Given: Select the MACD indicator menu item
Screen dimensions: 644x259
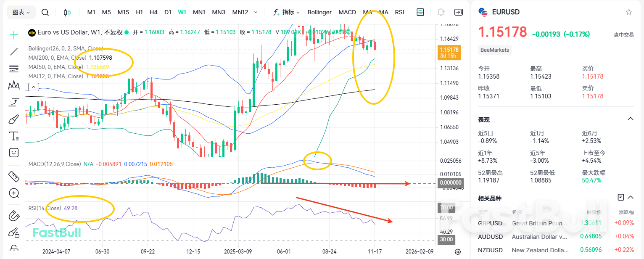Looking at the screenshot, I should tap(347, 12).
